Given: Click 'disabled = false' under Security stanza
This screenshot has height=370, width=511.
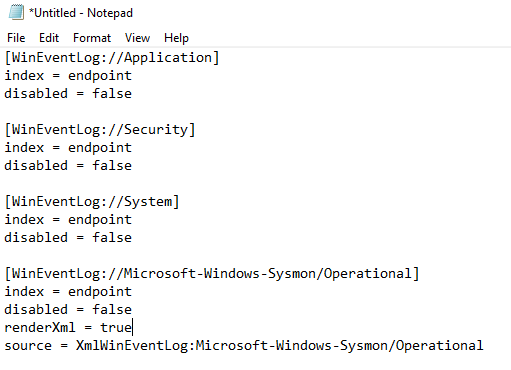Looking at the screenshot, I should tap(68, 166).
